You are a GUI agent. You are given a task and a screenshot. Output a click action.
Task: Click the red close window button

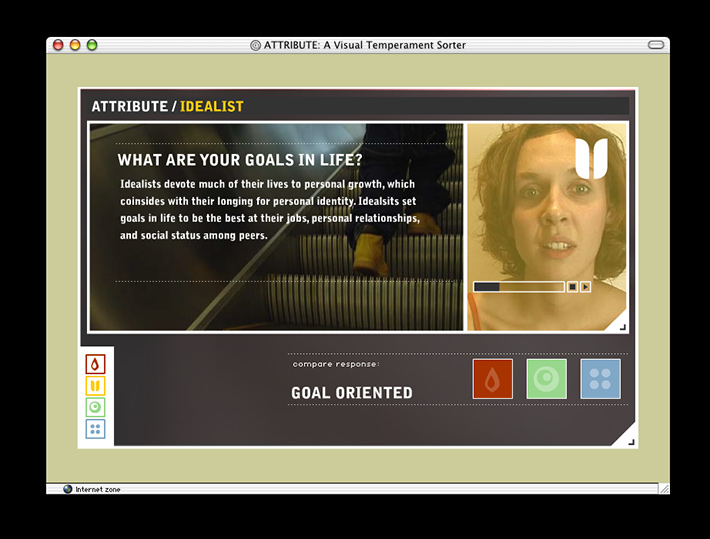tap(58, 45)
